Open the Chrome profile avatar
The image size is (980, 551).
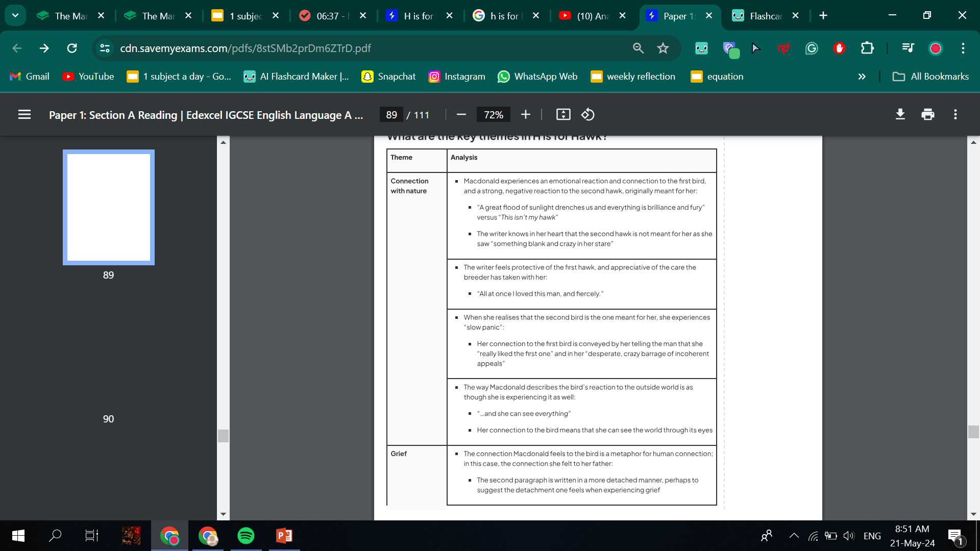[936, 48]
